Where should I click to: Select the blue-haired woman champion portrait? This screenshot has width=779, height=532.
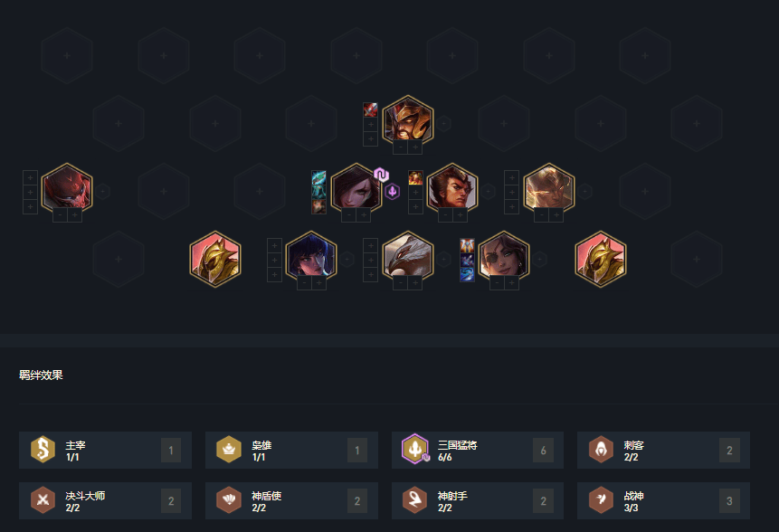(311, 257)
